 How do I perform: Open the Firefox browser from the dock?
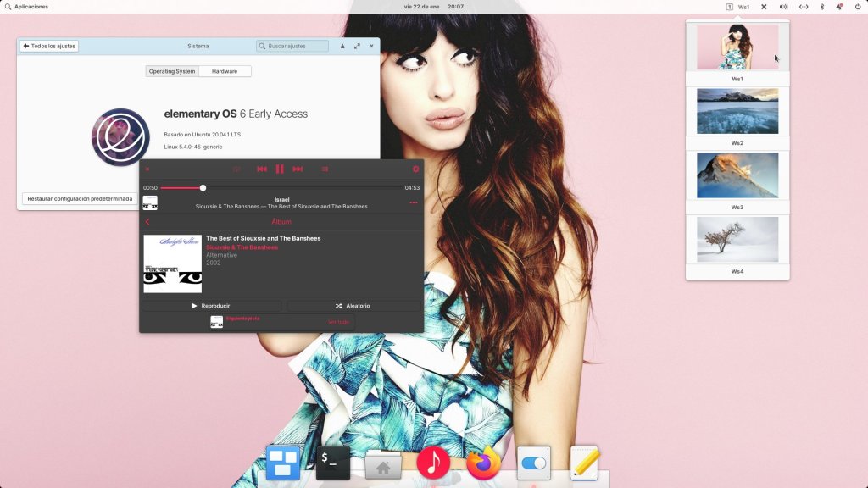[x=483, y=463]
